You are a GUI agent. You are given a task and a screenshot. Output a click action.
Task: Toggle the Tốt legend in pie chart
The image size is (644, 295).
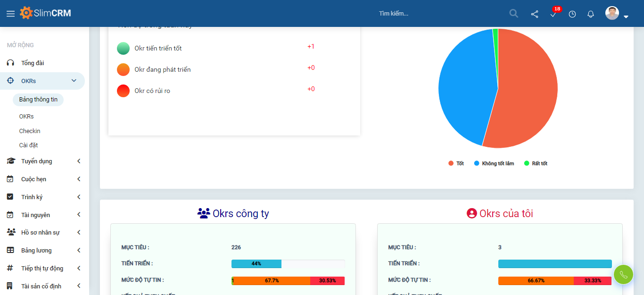click(456, 163)
